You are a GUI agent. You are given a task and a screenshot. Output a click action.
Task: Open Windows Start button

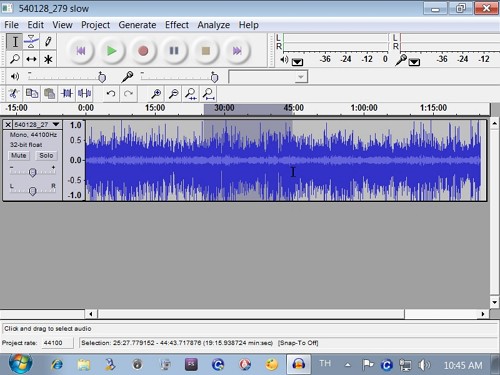(x=21, y=364)
